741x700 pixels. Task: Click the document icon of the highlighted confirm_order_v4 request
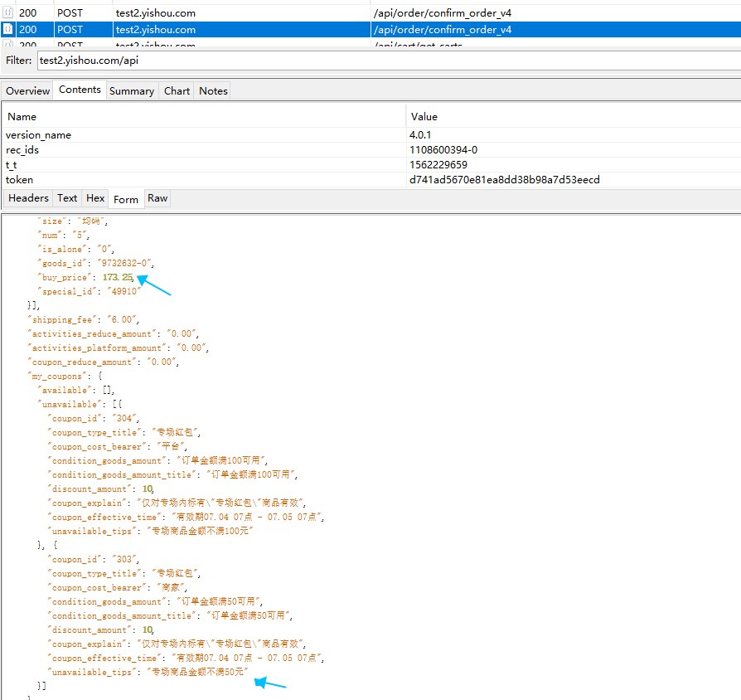[x=8, y=29]
